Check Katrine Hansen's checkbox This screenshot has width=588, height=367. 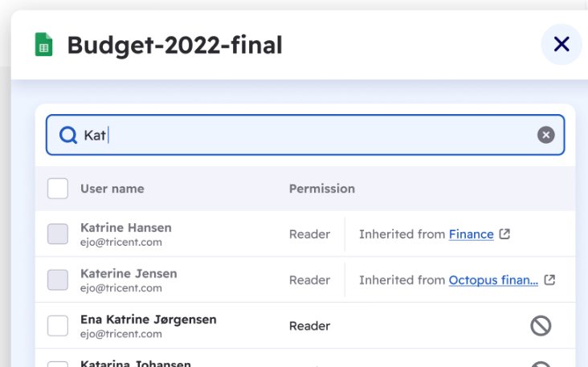click(x=58, y=234)
